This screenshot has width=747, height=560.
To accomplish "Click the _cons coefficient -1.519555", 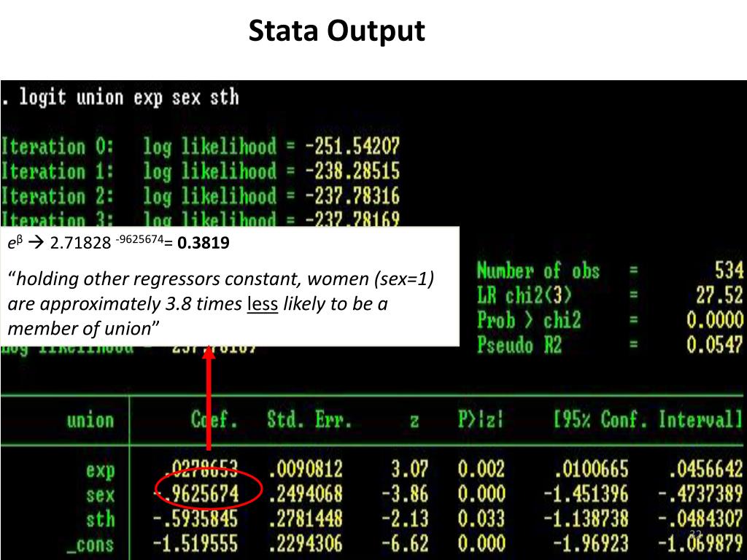I will coord(196,544).
